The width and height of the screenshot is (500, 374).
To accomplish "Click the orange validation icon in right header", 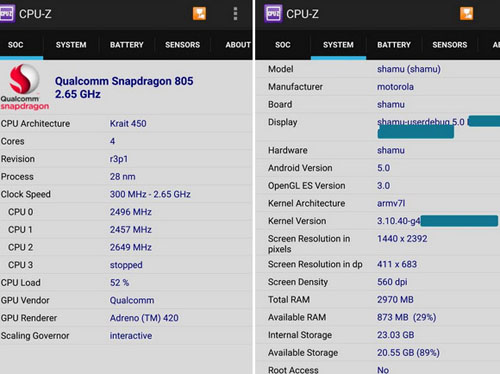I will tap(467, 14).
